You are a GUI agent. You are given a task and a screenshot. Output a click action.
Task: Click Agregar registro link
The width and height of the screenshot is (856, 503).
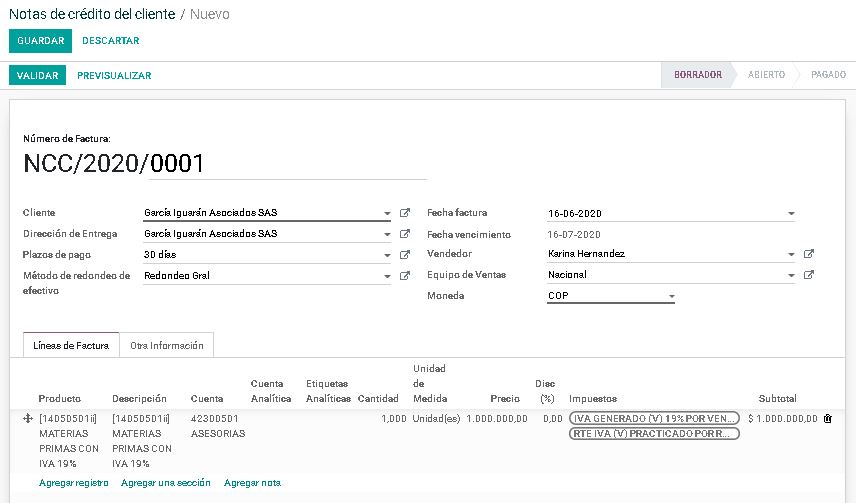click(x=74, y=483)
